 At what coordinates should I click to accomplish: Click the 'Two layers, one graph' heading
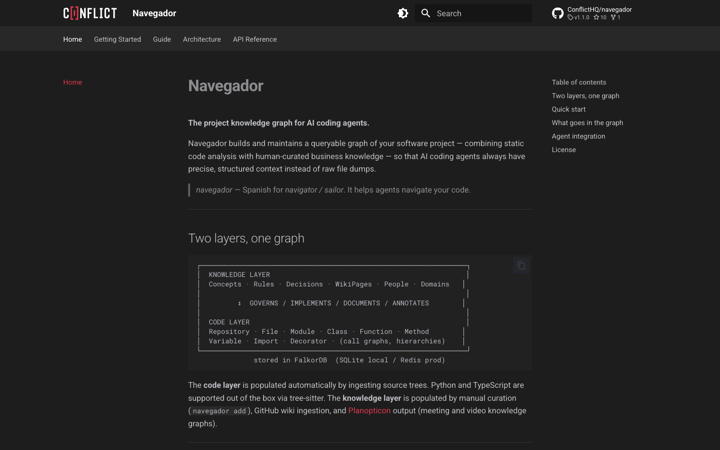click(x=246, y=238)
